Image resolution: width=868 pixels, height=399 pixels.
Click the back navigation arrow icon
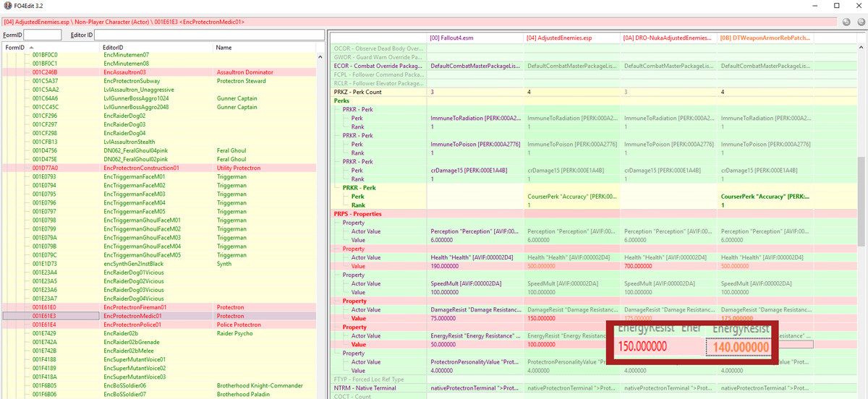pyautogui.click(x=846, y=22)
